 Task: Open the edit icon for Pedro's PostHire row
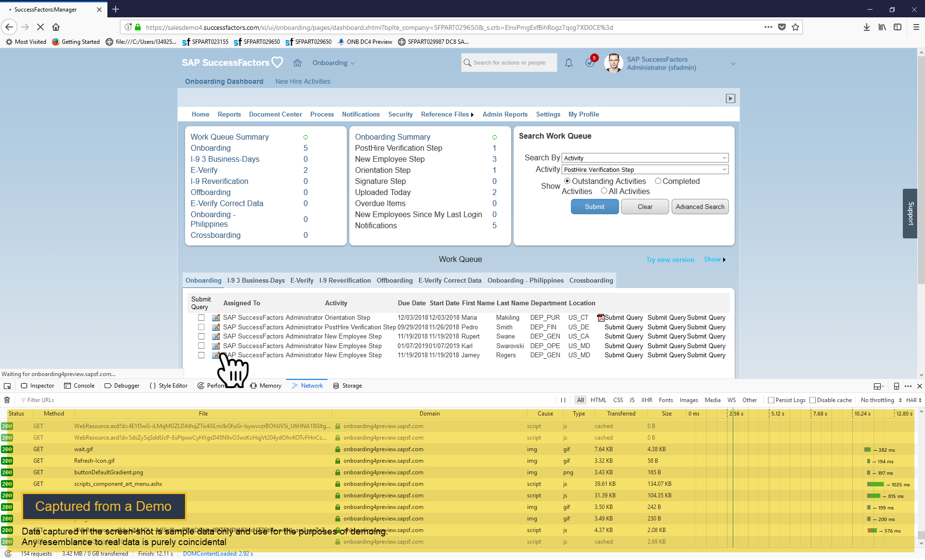click(216, 327)
